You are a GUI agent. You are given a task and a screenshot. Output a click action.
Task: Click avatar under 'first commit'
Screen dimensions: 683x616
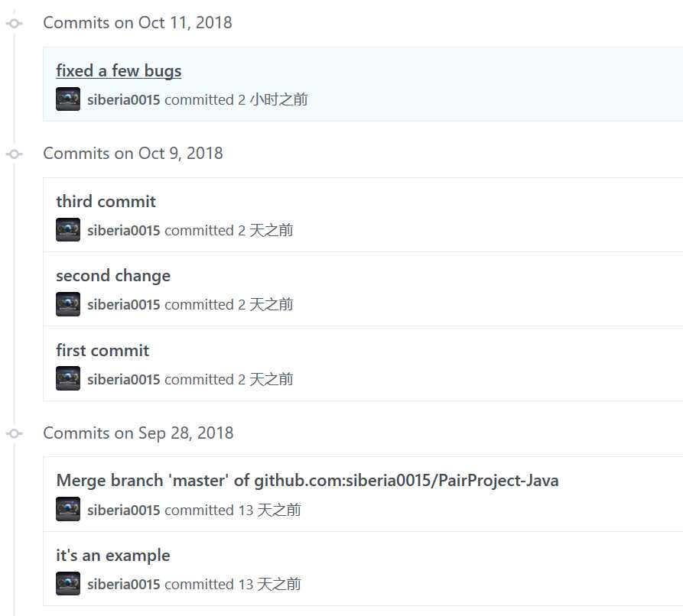pos(68,378)
